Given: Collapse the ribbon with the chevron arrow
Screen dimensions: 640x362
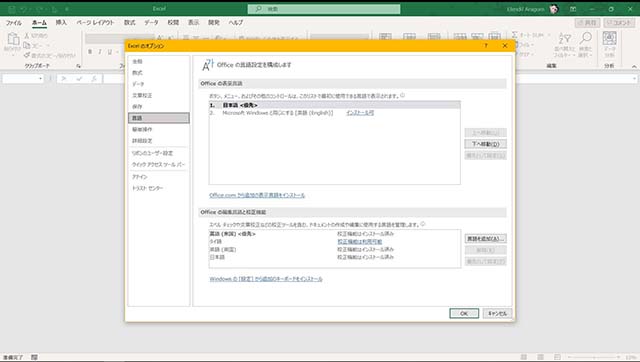Looking at the screenshot, I should click(634, 66).
